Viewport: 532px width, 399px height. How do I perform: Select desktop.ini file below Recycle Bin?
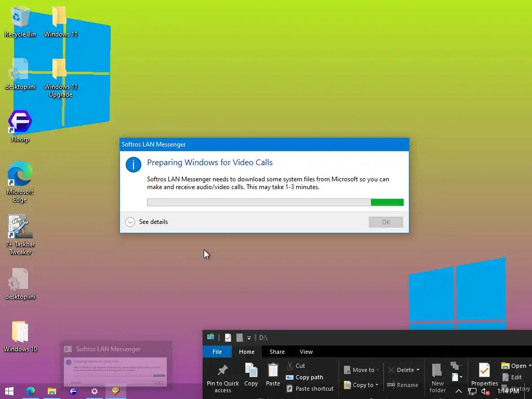pyautogui.click(x=20, y=74)
